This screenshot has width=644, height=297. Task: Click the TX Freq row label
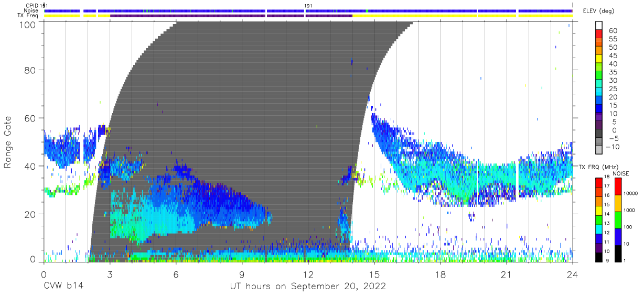(28, 16)
